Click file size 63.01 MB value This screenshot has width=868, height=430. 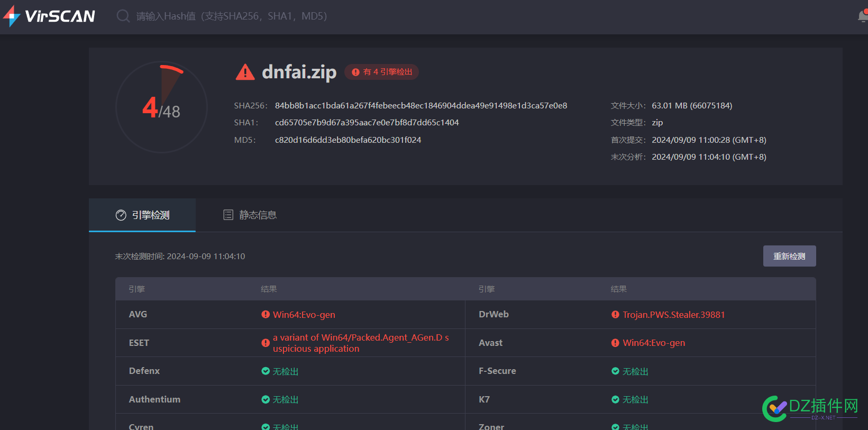coord(692,106)
